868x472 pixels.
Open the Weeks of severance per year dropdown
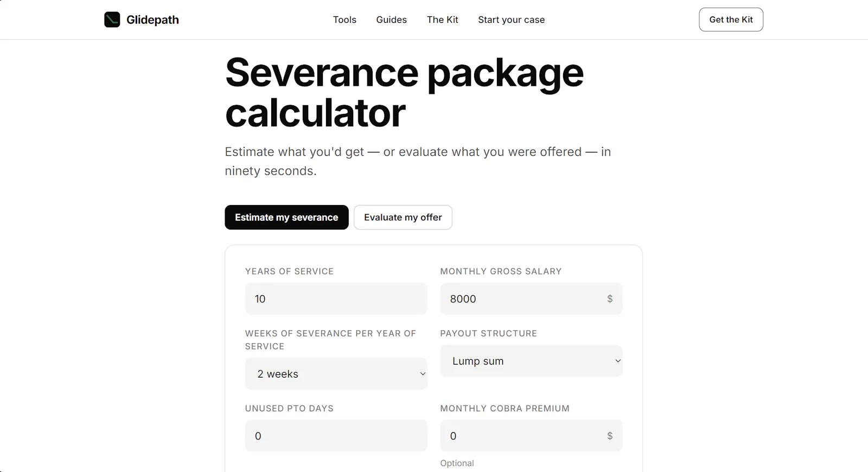[x=336, y=374]
